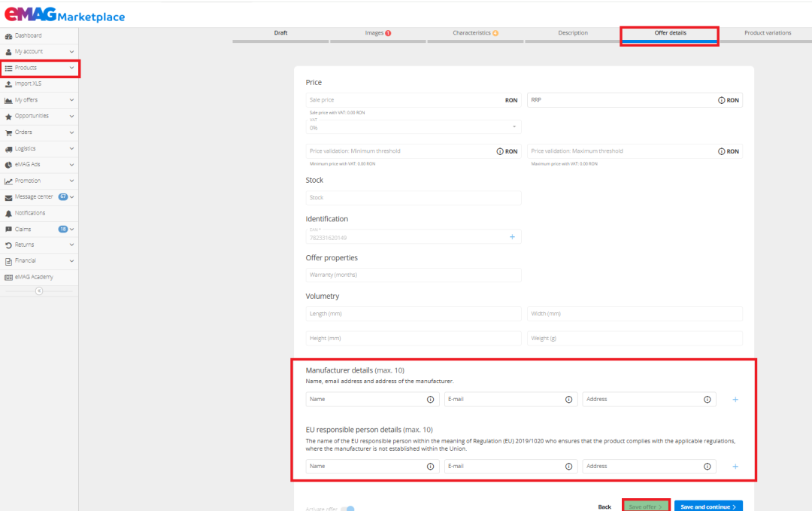Expand Products menu chevron
Screen dimensions: 812x511
71,68
